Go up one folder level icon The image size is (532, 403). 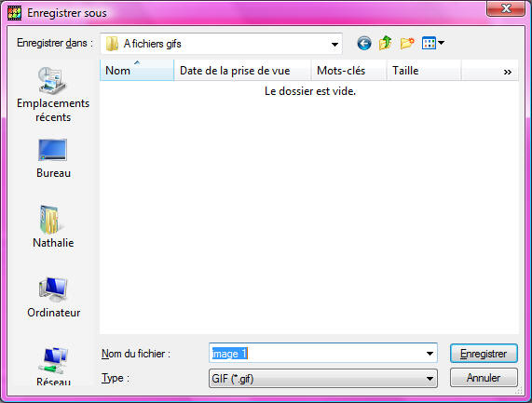pos(385,44)
